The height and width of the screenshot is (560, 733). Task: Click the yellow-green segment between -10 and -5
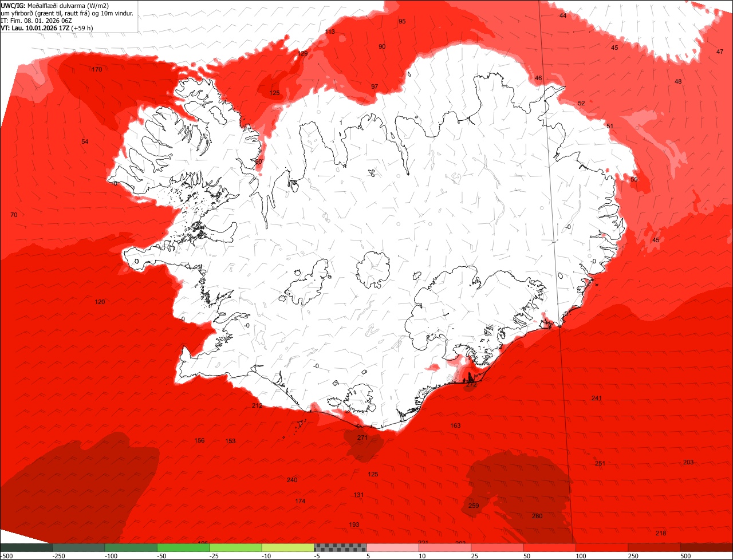(288, 547)
